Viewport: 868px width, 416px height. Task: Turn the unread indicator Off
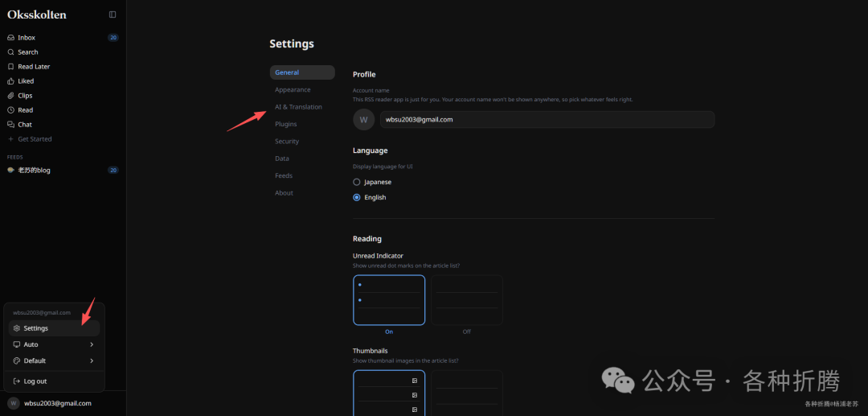tap(467, 300)
